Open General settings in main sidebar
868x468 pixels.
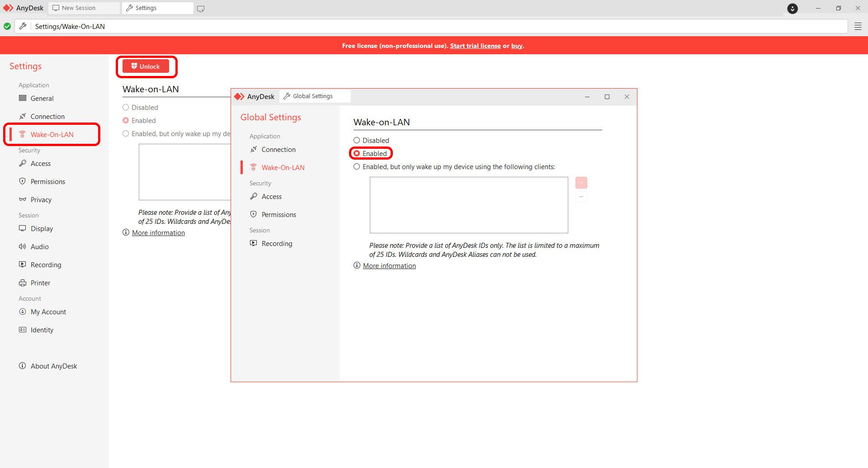click(42, 98)
